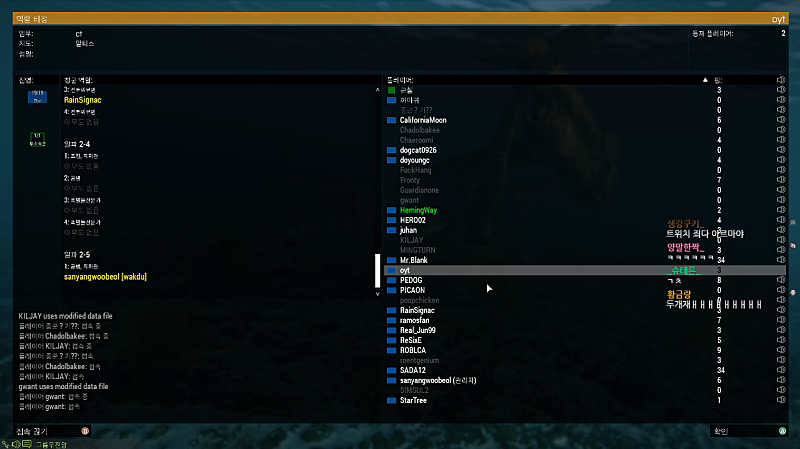Select player name roentgenium

click(419, 360)
